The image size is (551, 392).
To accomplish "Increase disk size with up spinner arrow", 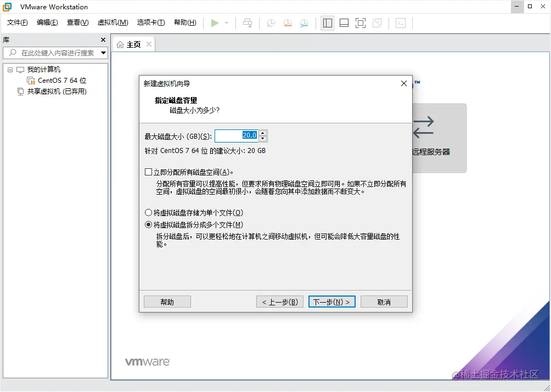I will tap(263, 133).
